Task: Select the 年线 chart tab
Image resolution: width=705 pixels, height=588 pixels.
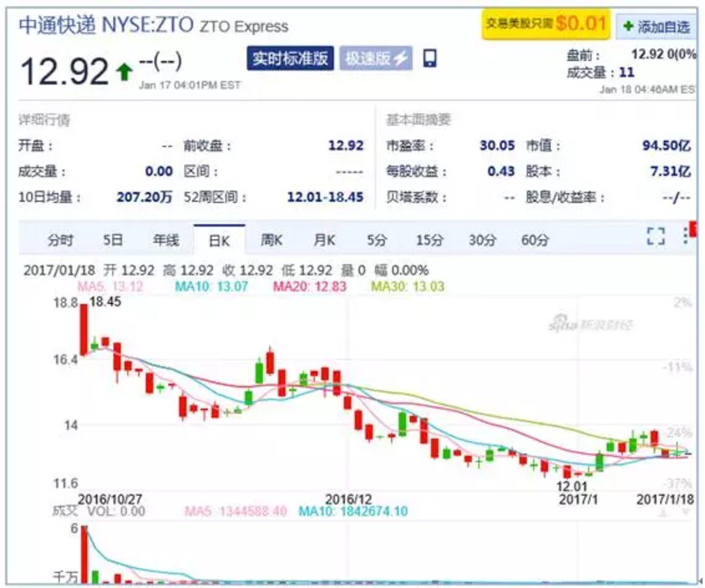Action: [x=166, y=240]
